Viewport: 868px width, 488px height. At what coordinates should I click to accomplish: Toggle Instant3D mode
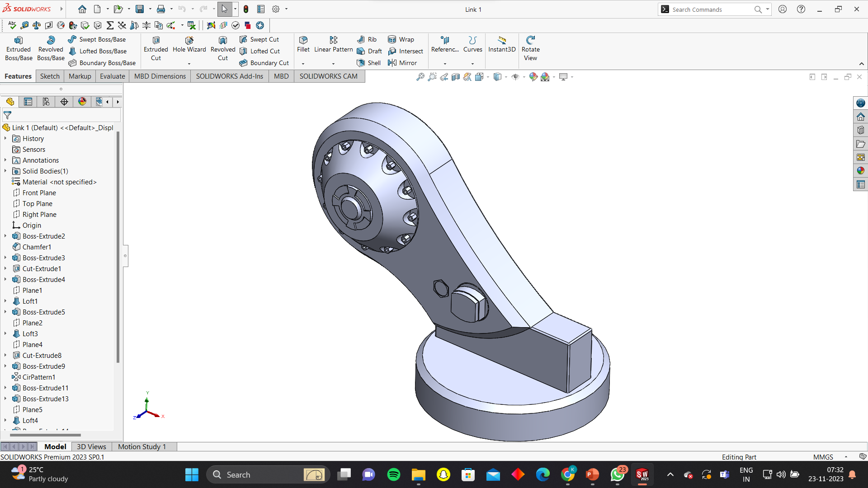pos(501,44)
